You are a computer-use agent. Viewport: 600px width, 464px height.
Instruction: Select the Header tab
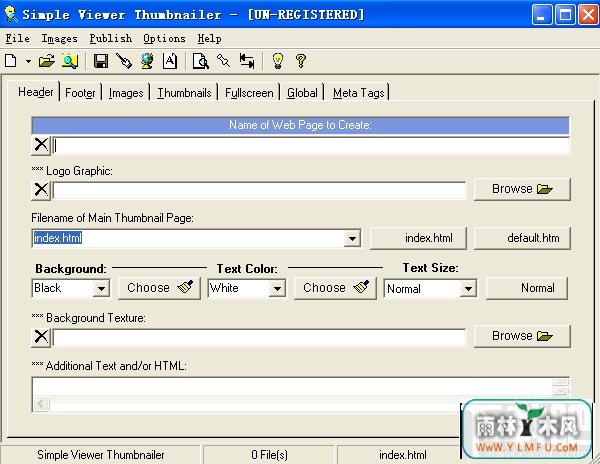pyautogui.click(x=35, y=92)
